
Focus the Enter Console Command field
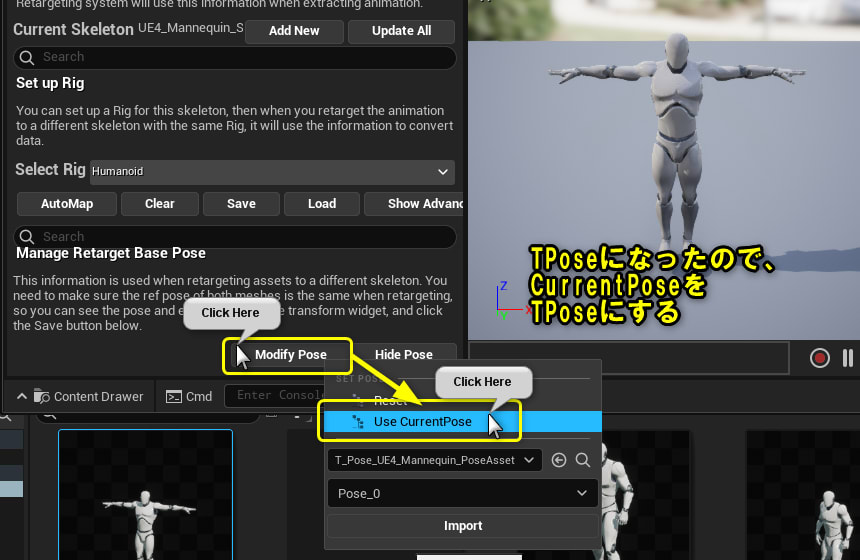coord(275,396)
